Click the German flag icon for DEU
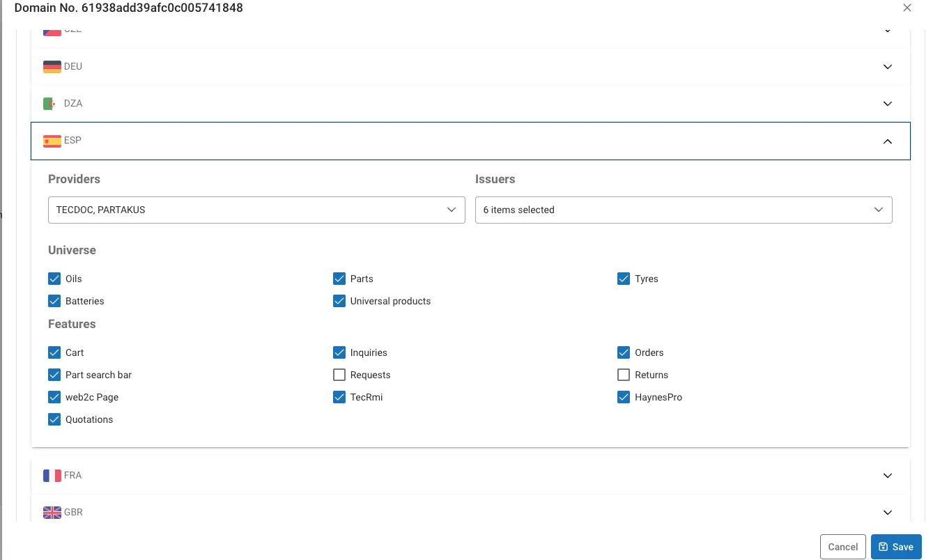The image size is (933, 560). pyautogui.click(x=52, y=67)
